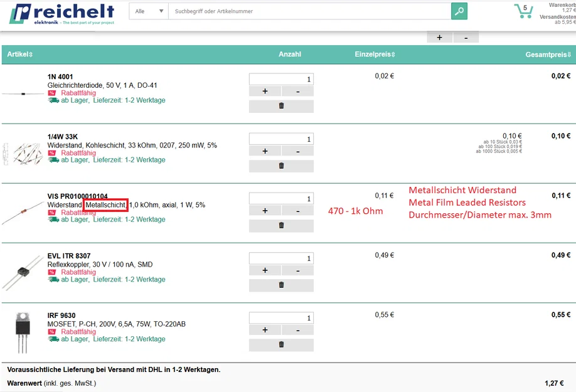Decrease quantity of 1N 4001
The image size is (576, 392).
pyautogui.click(x=298, y=91)
